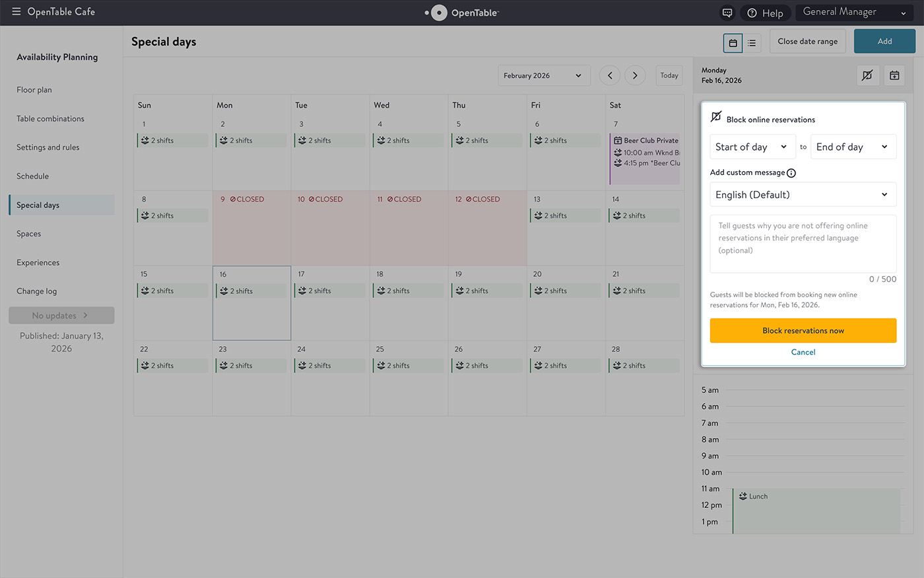The image size is (924, 578).
Task: View the Change log
Action: pos(36,291)
